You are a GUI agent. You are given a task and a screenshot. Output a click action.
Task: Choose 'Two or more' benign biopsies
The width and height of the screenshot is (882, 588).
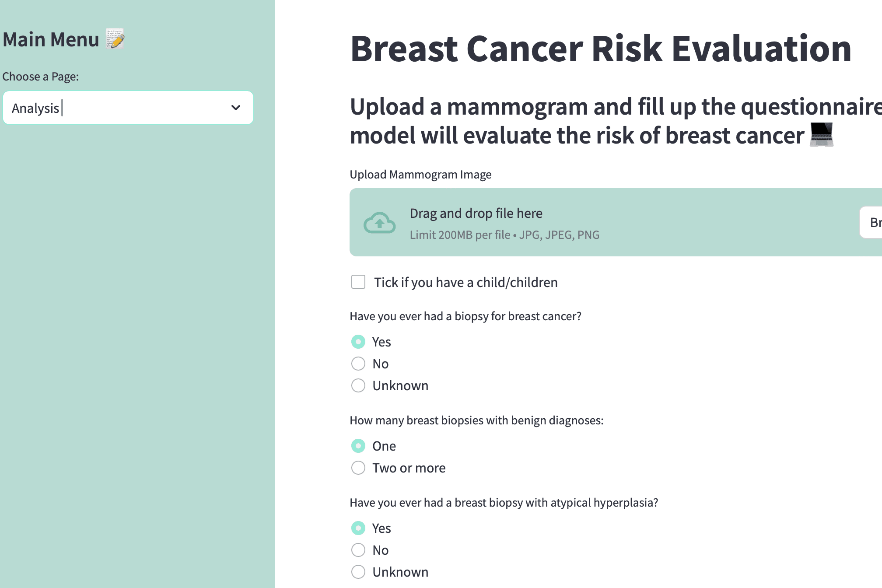(358, 468)
